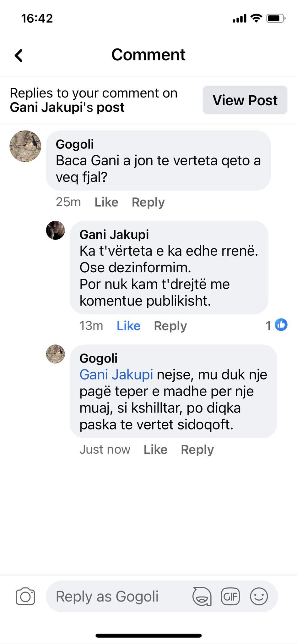
Task: Open the sticker picker icon
Action: 202,597
